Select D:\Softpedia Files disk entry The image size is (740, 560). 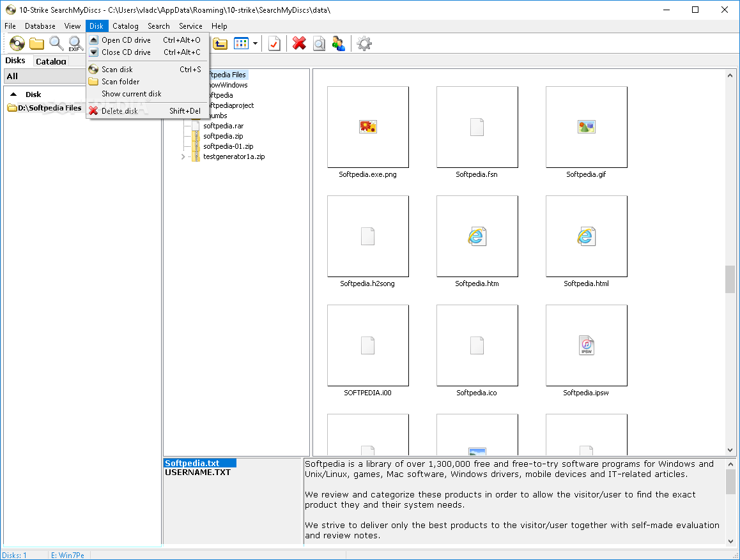point(45,108)
